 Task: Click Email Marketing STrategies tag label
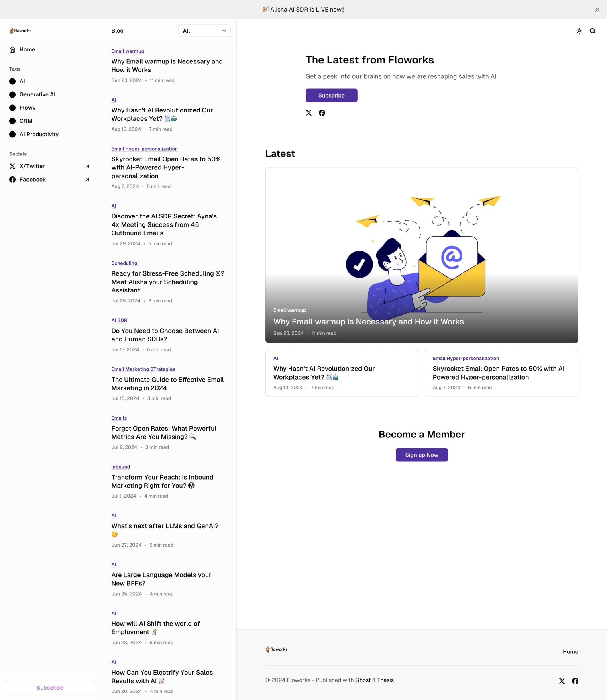(x=143, y=369)
